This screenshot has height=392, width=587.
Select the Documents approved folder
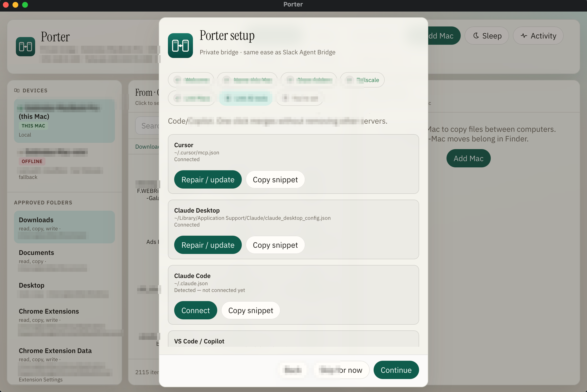pyautogui.click(x=64, y=259)
